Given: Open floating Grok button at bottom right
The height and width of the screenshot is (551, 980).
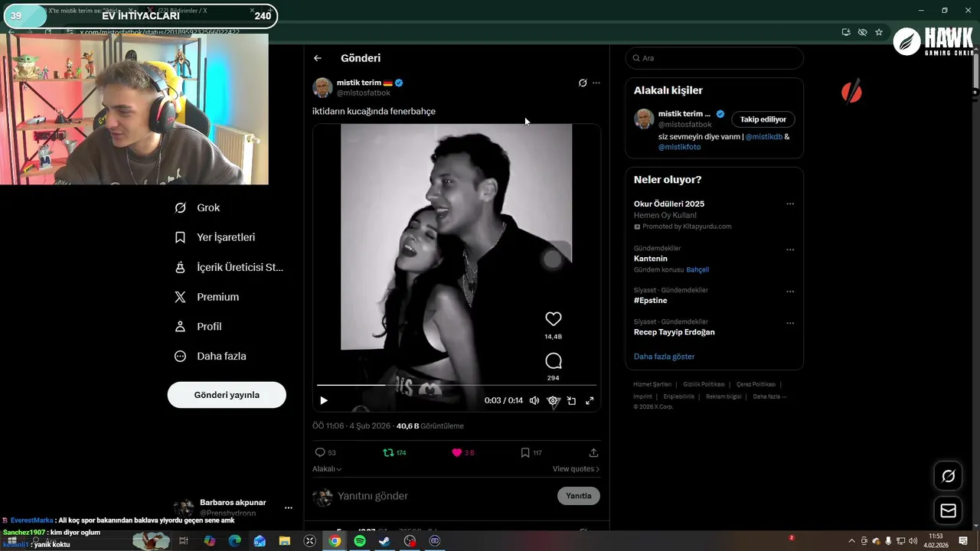Looking at the screenshot, I should pos(948,476).
